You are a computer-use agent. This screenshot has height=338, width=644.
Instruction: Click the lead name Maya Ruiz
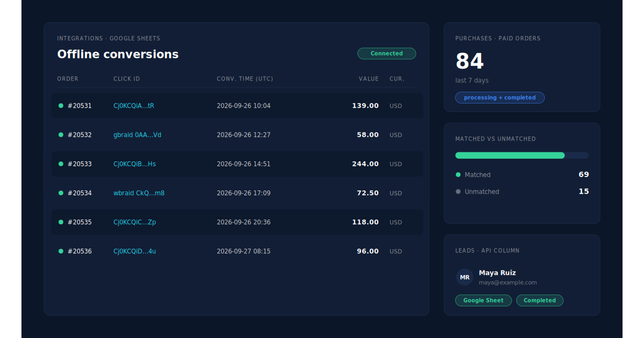tap(497, 273)
